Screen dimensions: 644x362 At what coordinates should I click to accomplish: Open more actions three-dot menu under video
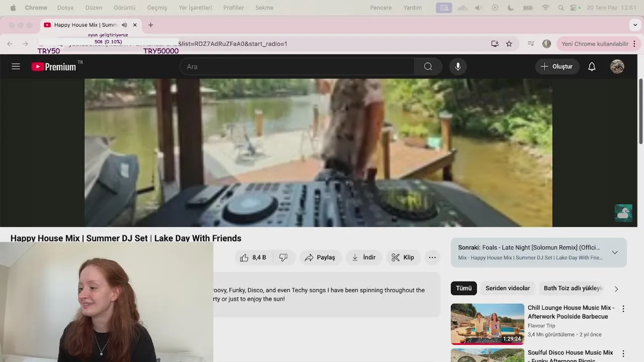pyautogui.click(x=432, y=257)
